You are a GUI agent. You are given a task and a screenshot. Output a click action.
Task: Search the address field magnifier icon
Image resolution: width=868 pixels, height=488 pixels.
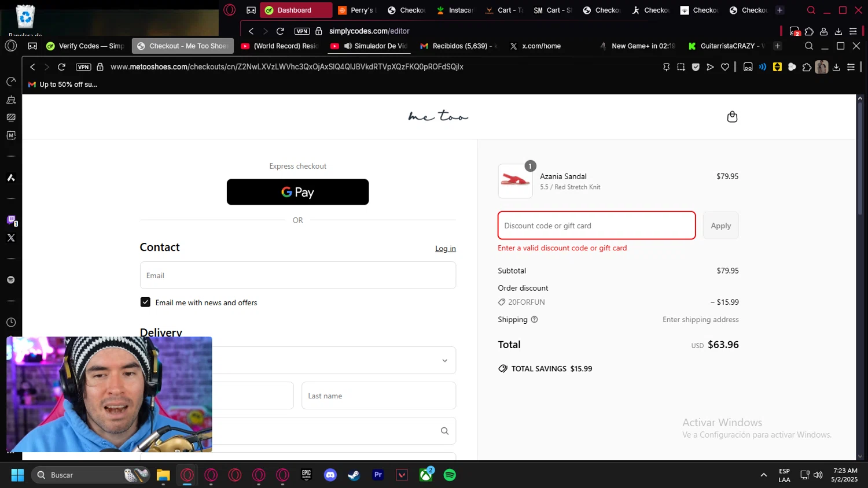tap(444, 431)
